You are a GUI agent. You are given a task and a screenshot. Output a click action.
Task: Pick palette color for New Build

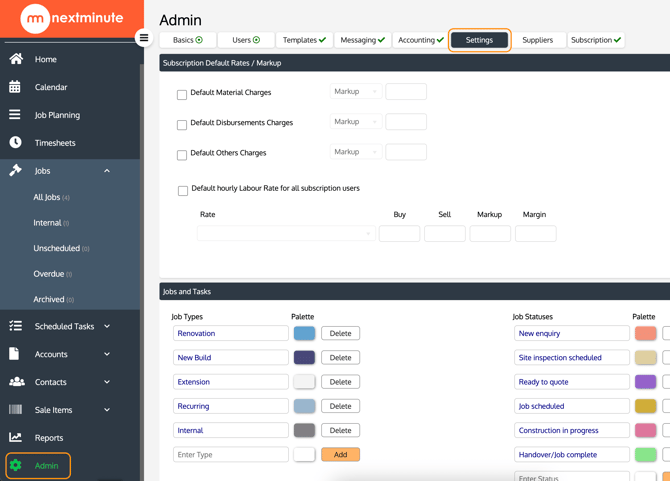[304, 357]
